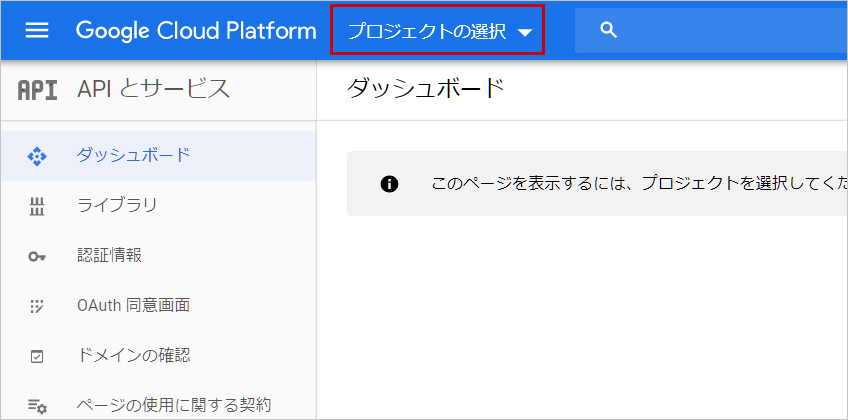Click the Google Cloud Platform logo text

tap(196, 31)
